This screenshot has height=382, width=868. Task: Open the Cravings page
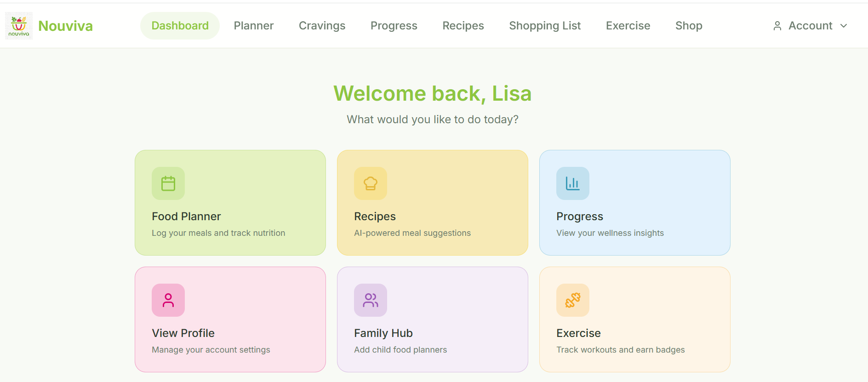pos(322,26)
